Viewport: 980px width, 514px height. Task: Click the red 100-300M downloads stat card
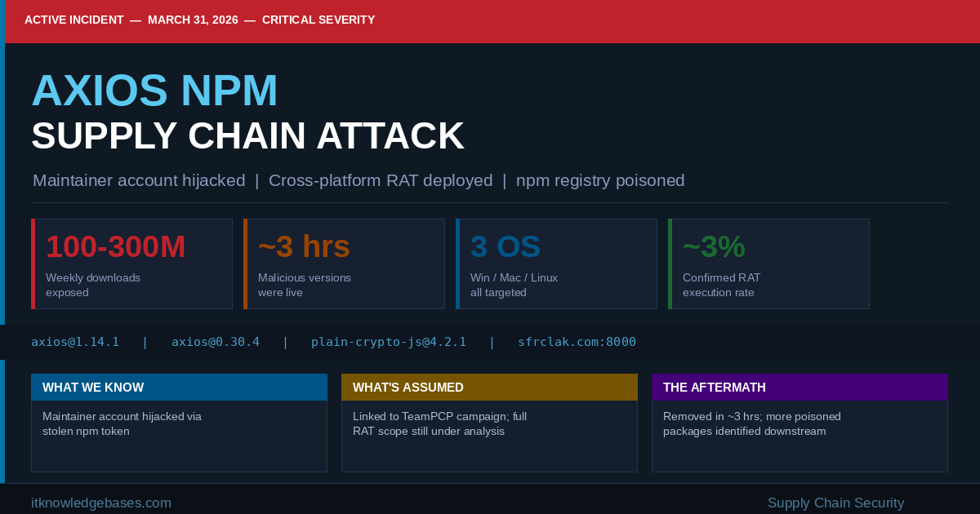click(131, 264)
